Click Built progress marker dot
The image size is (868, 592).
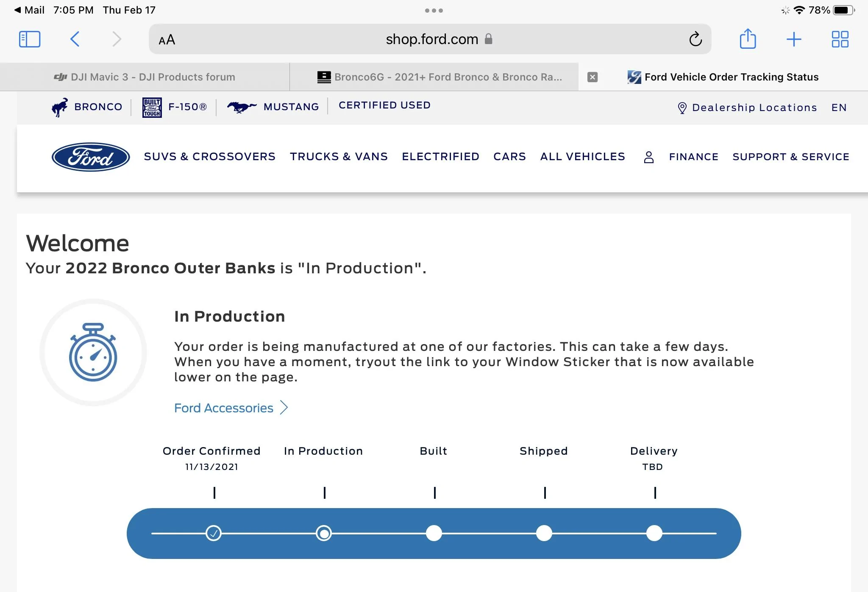click(x=434, y=533)
